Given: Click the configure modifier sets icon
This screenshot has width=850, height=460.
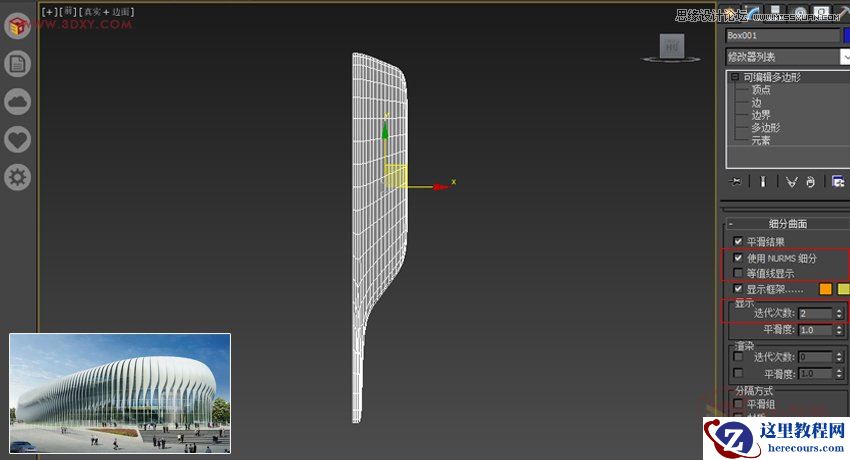Looking at the screenshot, I should coord(838,181).
